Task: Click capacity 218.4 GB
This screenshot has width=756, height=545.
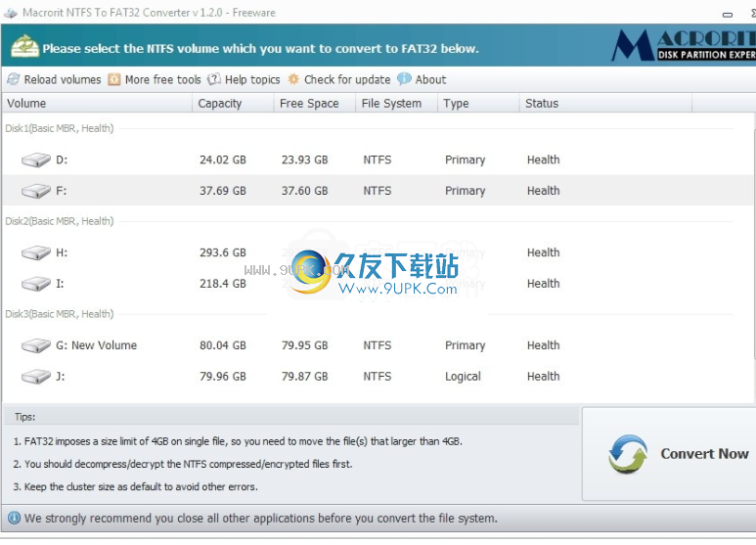Action: pos(223,283)
